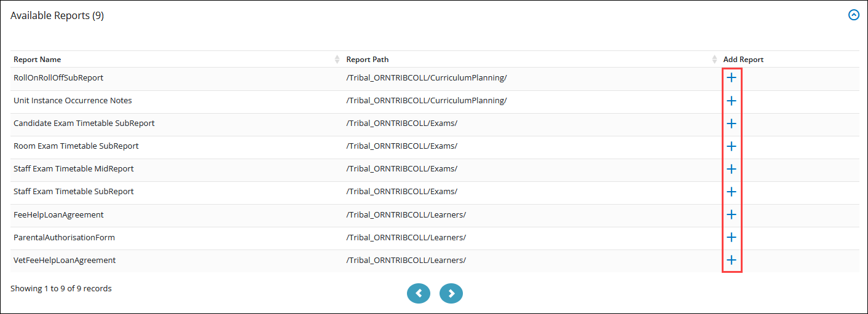Select the ParentalAuthorisationForm report name

64,237
